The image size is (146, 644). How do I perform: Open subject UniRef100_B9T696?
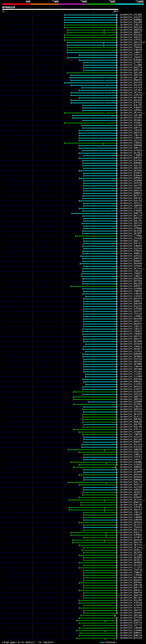click(x=131, y=578)
